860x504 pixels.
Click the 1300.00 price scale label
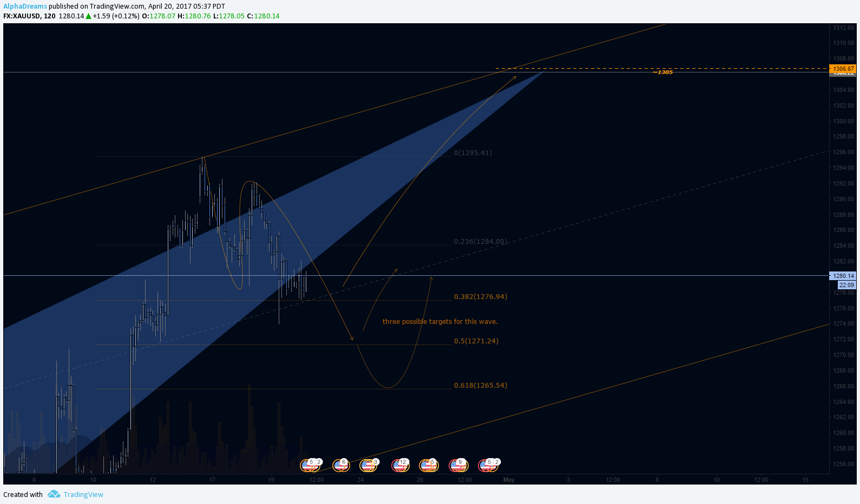pyautogui.click(x=843, y=121)
